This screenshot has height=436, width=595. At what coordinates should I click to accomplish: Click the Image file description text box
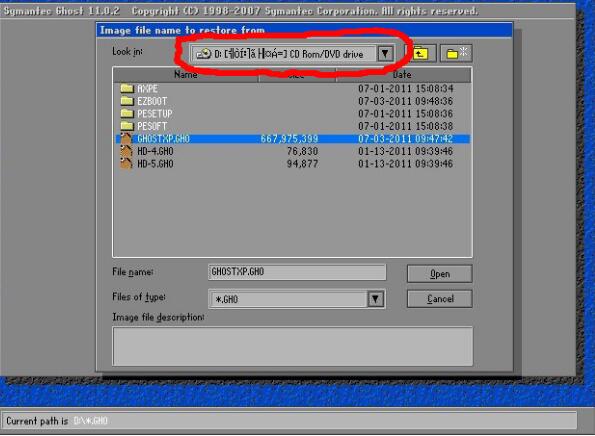[x=293, y=346]
